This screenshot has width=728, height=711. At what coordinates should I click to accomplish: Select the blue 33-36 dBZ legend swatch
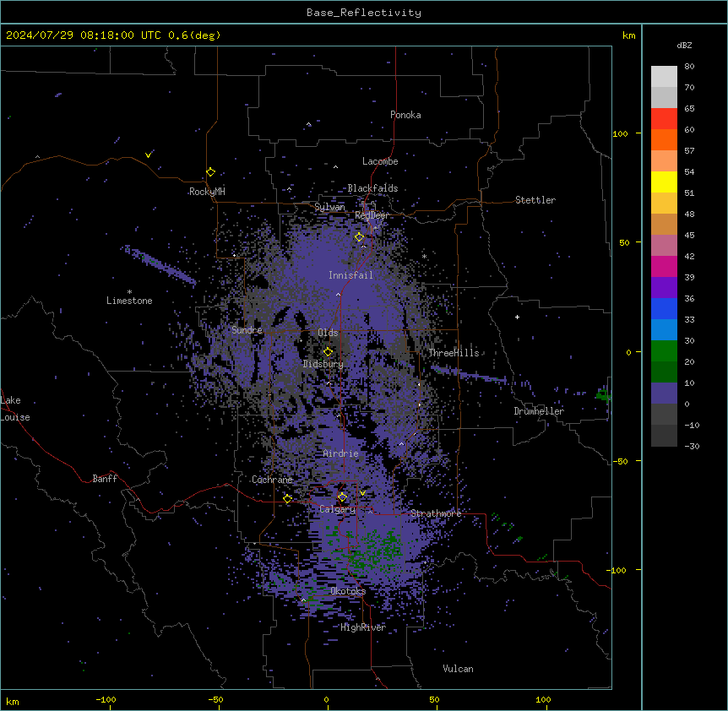click(664, 308)
